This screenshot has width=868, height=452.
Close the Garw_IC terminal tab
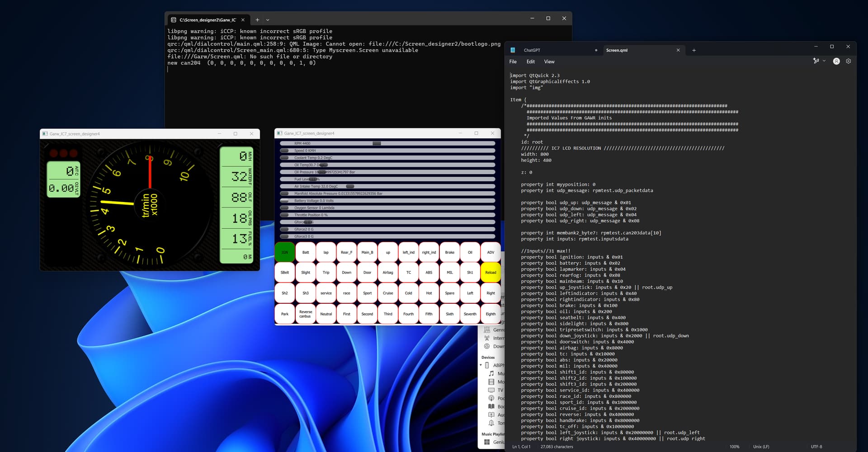tap(243, 20)
